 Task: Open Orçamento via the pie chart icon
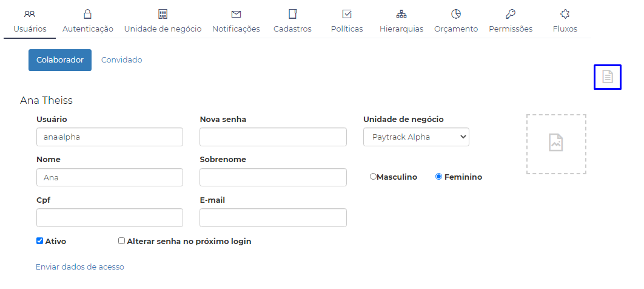(x=456, y=14)
